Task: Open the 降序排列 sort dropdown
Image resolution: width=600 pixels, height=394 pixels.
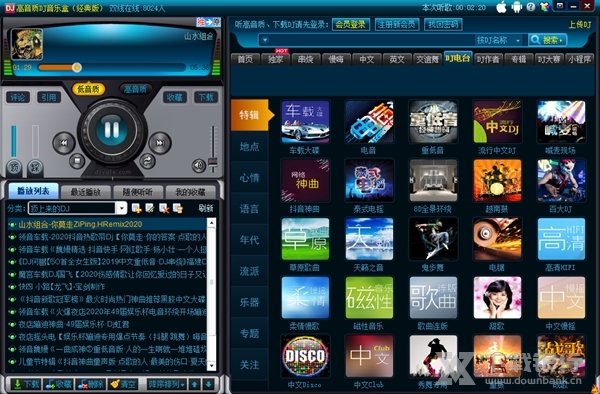Action: pyautogui.click(x=167, y=384)
